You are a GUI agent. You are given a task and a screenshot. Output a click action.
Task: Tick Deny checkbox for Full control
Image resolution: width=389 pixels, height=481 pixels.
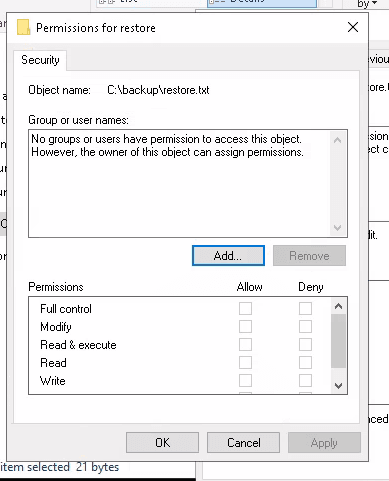305,309
